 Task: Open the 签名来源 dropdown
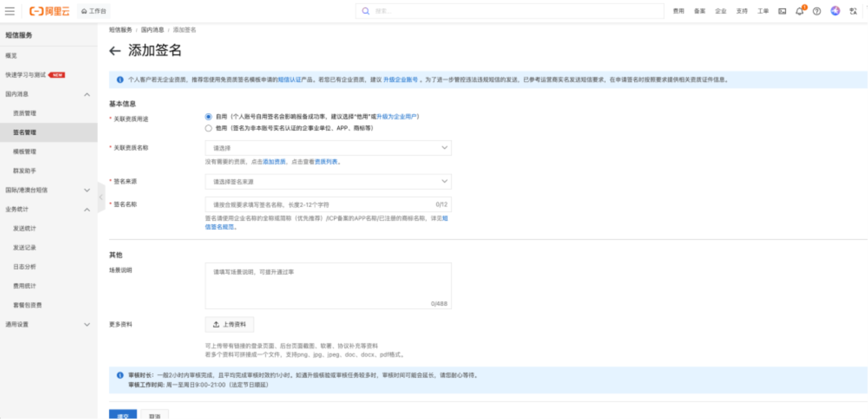[328, 181]
